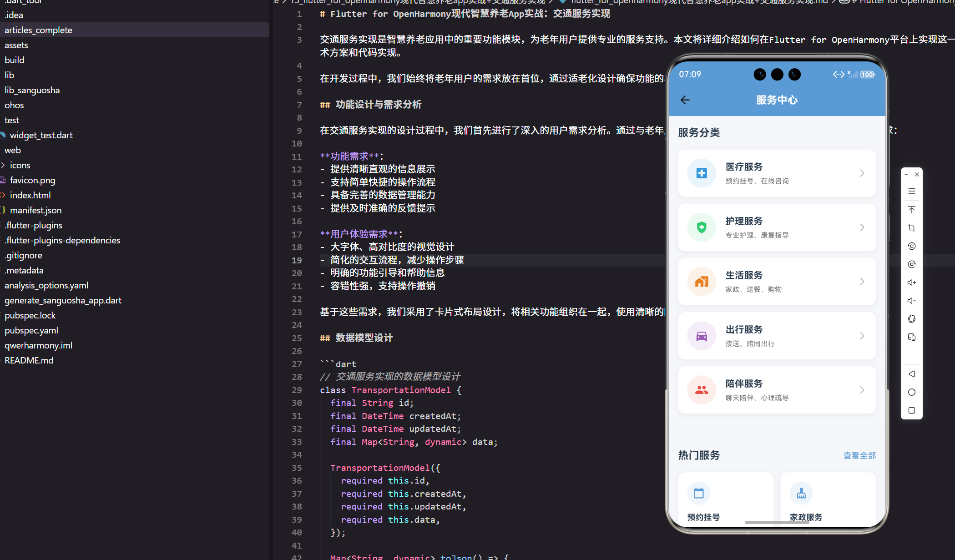Open favicon.png in file tree
Viewport: 955px width, 560px height.
click(135, 180)
